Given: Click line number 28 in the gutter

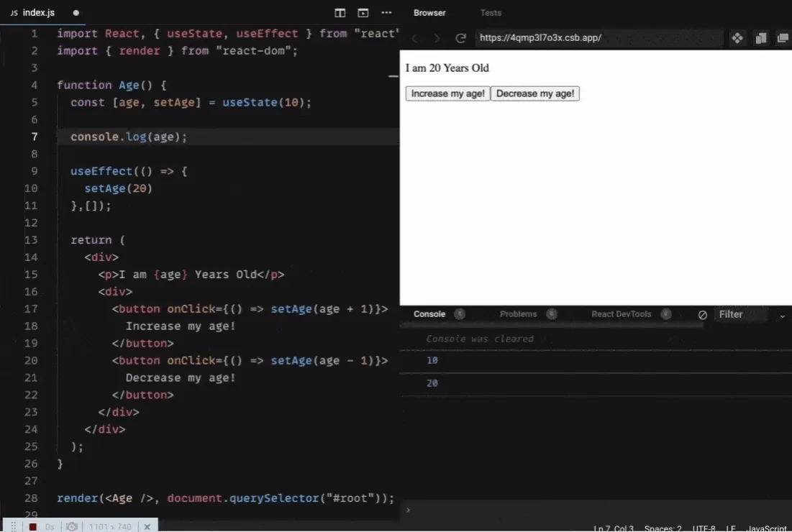Looking at the screenshot, I should coord(31,498).
